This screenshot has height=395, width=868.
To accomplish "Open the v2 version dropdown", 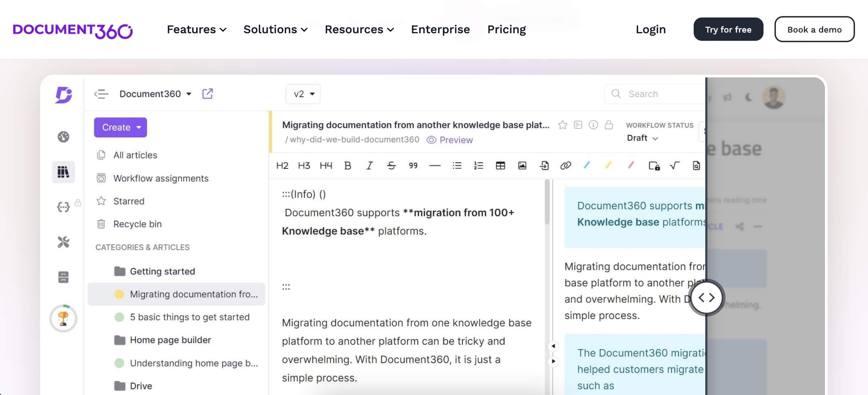I will tap(302, 94).
